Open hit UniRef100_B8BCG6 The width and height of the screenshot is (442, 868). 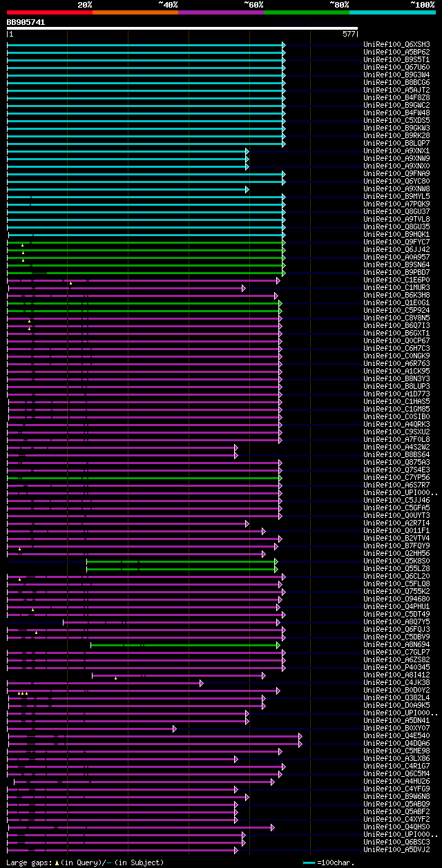pos(396,82)
